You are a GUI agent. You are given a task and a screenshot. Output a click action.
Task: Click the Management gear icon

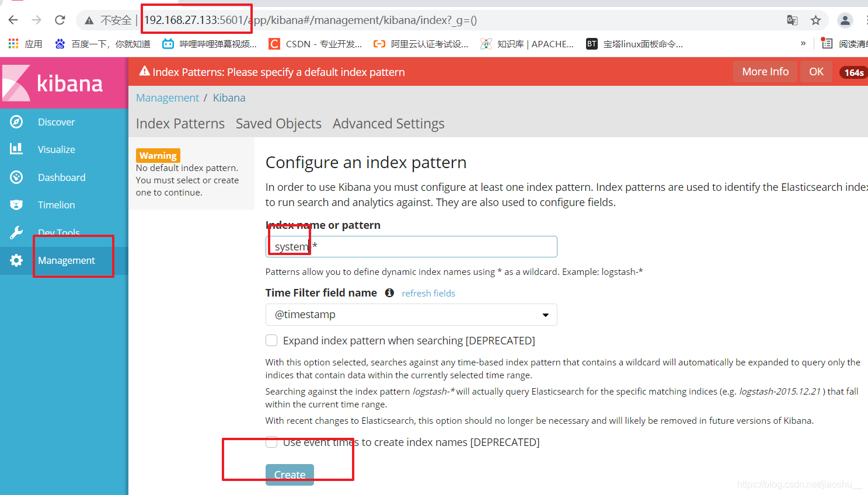(x=16, y=260)
